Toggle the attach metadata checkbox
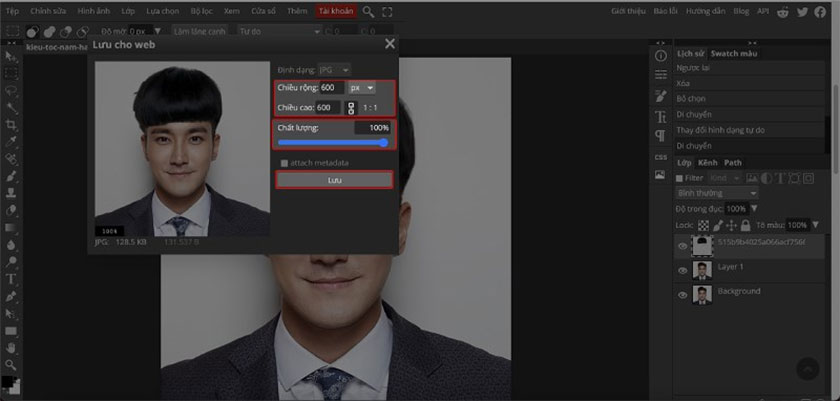840x401 pixels. [x=284, y=163]
